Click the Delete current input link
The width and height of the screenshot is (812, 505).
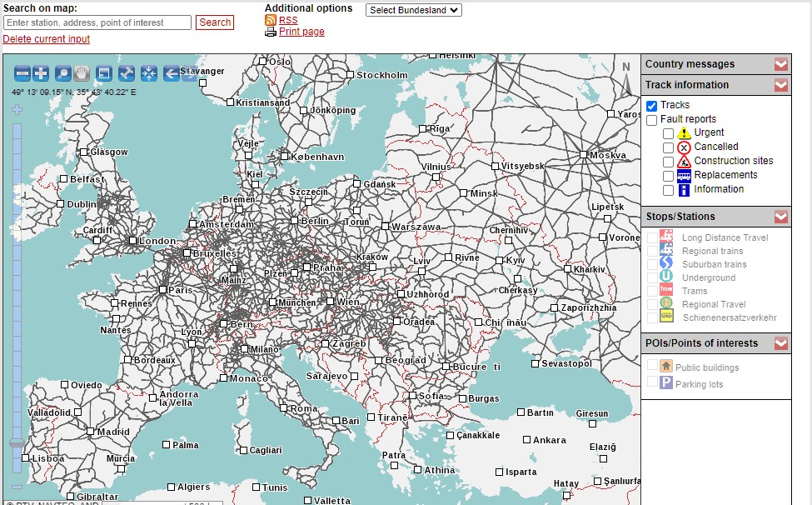pyautogui.click(x=47, y=39)
